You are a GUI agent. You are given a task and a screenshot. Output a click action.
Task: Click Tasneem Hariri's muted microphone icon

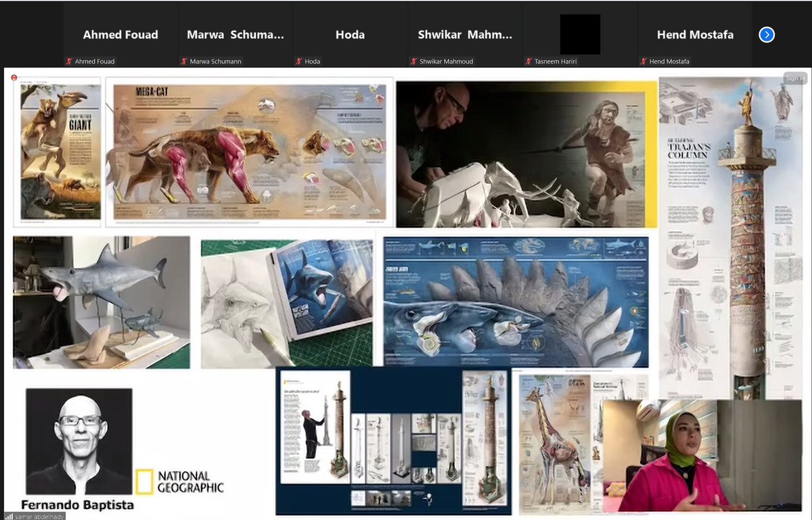[x=528, y=62]
